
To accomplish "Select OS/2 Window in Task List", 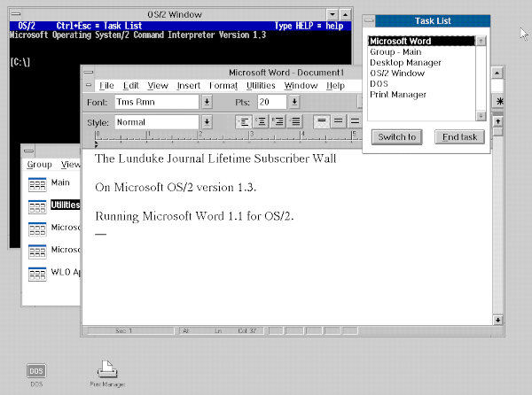I will click(x=422, y=74).
